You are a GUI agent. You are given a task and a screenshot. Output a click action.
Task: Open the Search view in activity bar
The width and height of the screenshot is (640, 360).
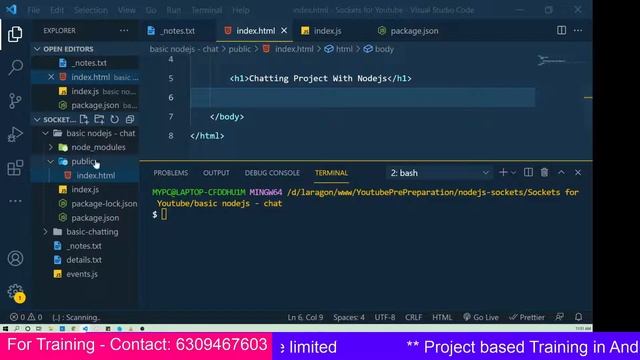[x=15, y=67]
